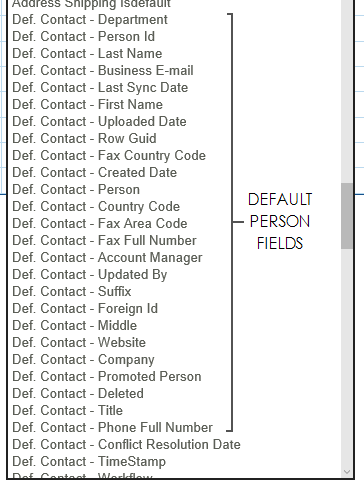Select Def. Contact - Department field
364x486 pixels.
click(90, 19)
